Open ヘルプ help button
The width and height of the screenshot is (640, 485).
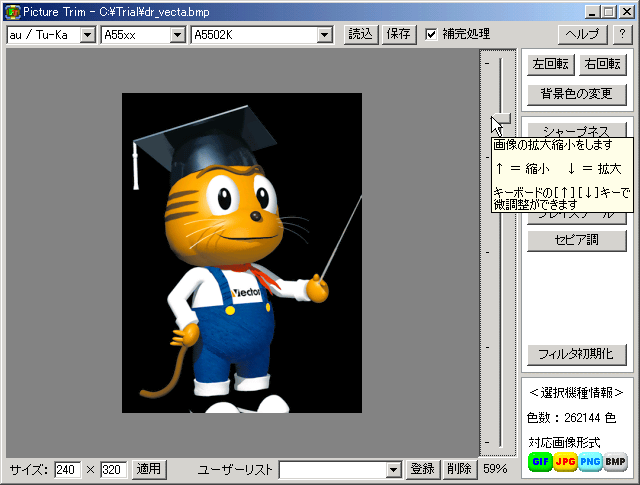point(582,34)
